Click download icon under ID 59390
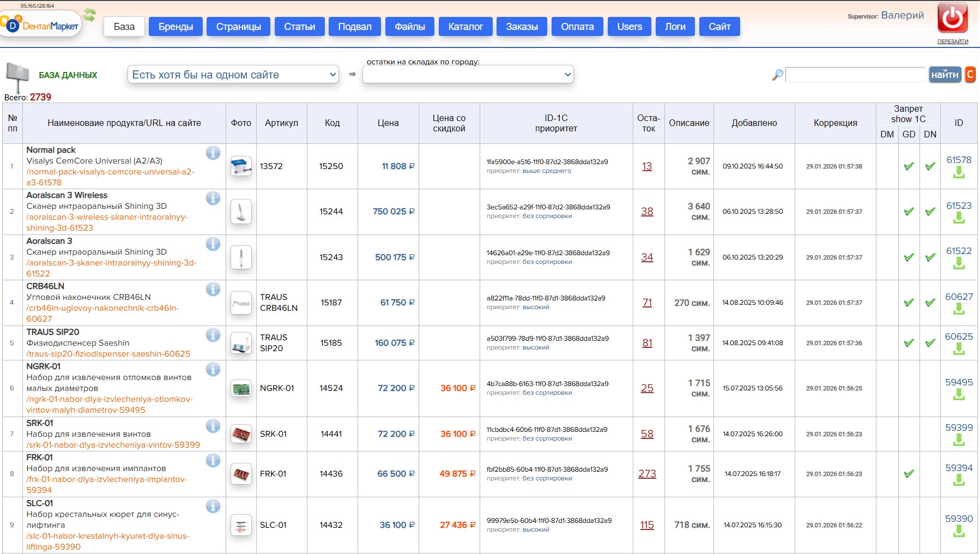Viewport: 980px width, 554px height. coord(959,532)
